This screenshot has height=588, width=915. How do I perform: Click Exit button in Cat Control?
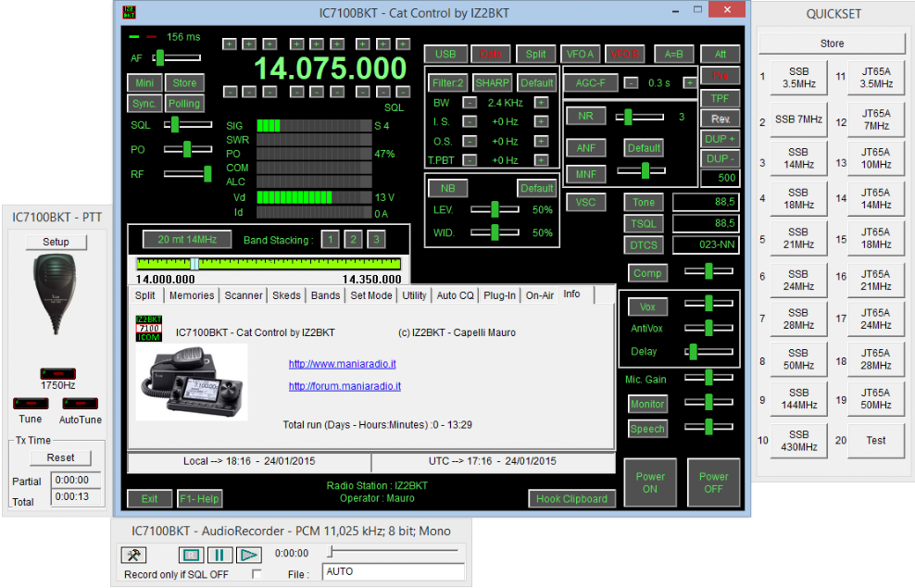tap(149, 499)
